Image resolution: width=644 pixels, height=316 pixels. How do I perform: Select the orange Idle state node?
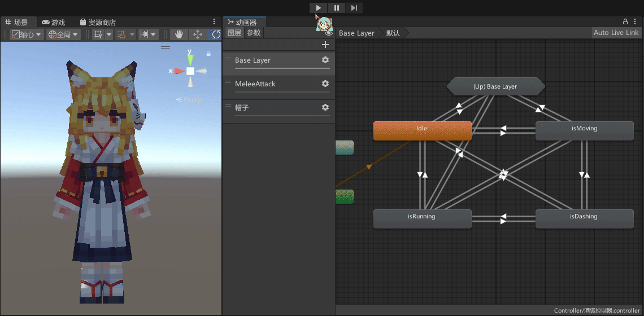point(422,131)
